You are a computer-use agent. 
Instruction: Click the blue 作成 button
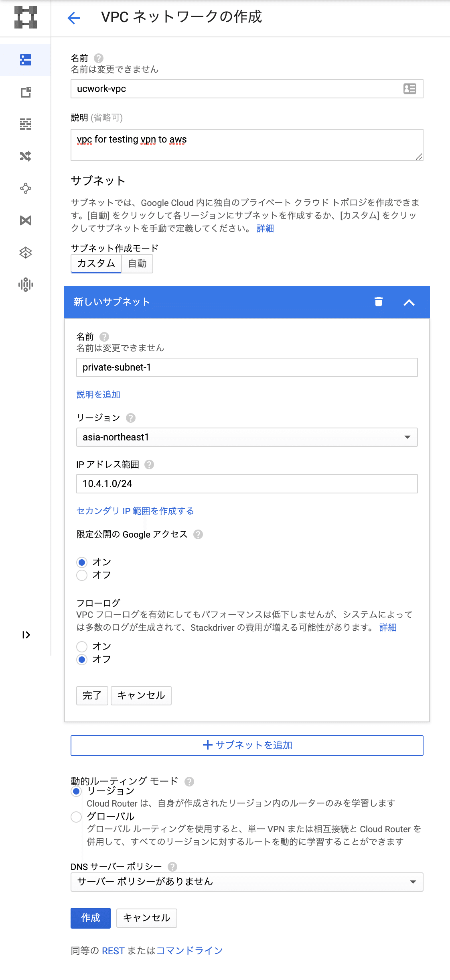click(91, 918)
